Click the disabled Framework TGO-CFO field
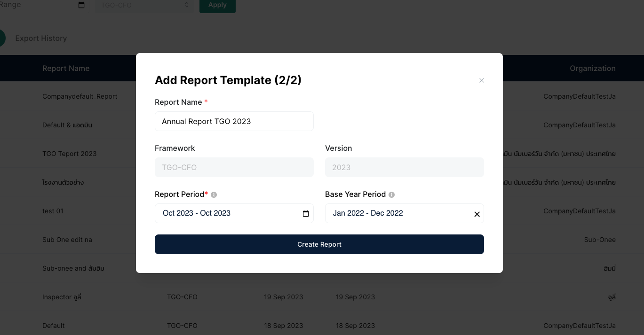This screenshot has height=335, width=644. click(x=234, y=167)
